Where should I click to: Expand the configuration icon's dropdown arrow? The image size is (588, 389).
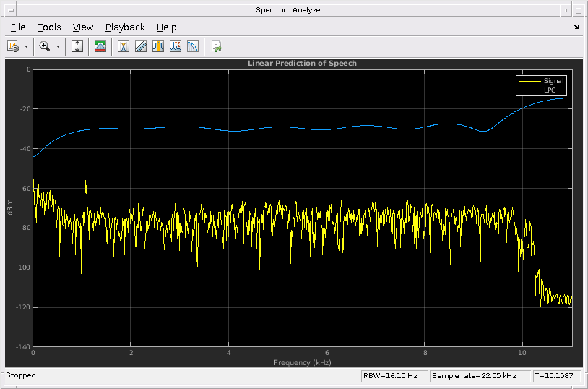(27, 46)
